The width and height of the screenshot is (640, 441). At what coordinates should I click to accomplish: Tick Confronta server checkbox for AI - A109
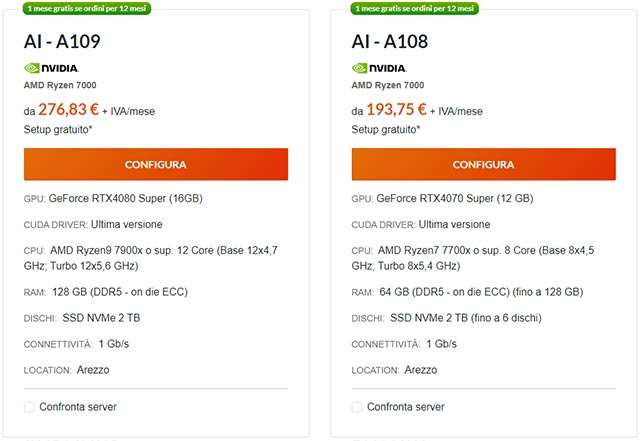pyautogui.click(x=29, y=407)
